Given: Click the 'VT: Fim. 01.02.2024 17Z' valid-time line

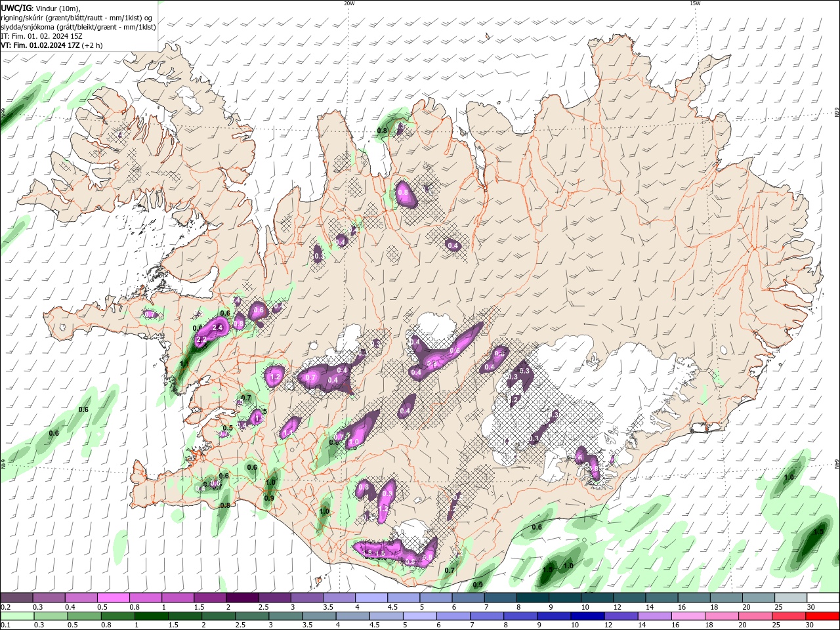Looking at the screenshot, I should click(x=52, y=45).
